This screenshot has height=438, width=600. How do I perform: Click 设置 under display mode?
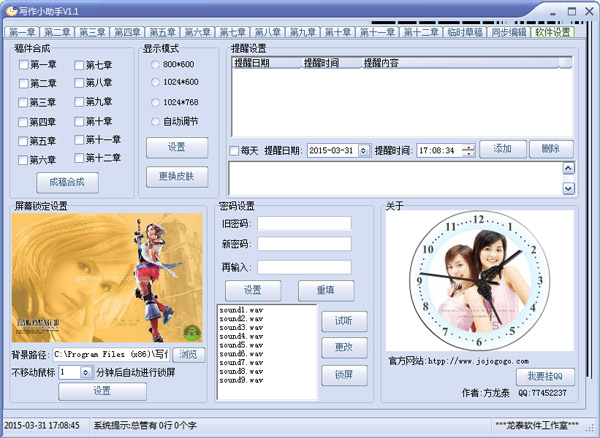(x=177, y=147)
